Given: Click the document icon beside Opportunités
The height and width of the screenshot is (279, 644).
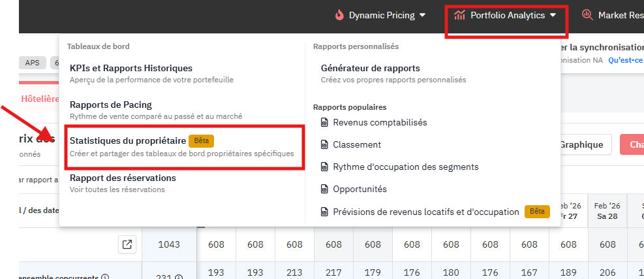Looking at the screenshot, I should coord(324,189).
